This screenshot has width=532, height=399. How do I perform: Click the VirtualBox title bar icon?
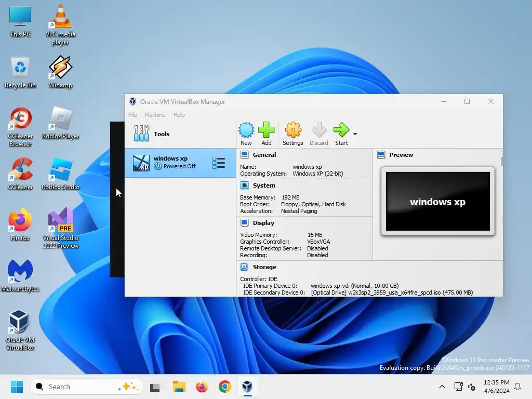point(132,101)
